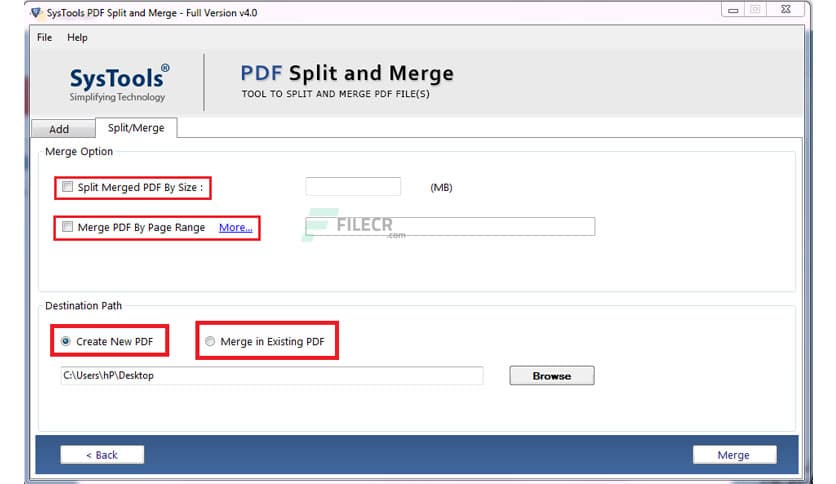Viewport: 836px width, 484px height.
Task: Select the Split/Merge tab
Action: point(136,127)
